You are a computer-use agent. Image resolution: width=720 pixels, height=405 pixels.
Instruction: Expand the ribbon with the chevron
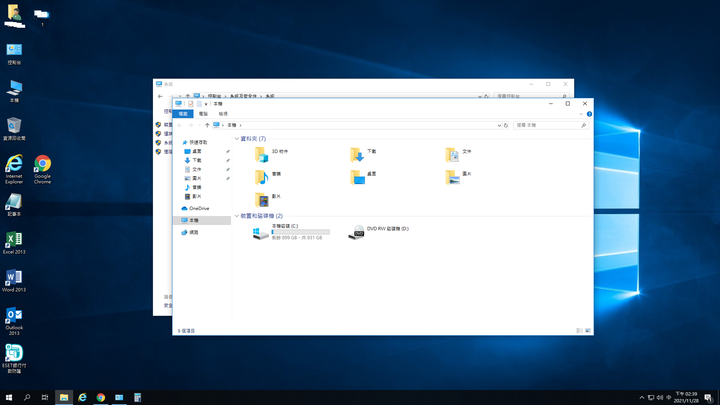tap(581, 114)
